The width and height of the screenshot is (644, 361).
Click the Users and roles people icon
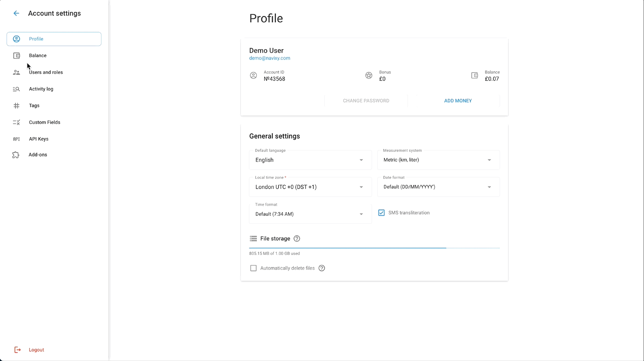16,72
